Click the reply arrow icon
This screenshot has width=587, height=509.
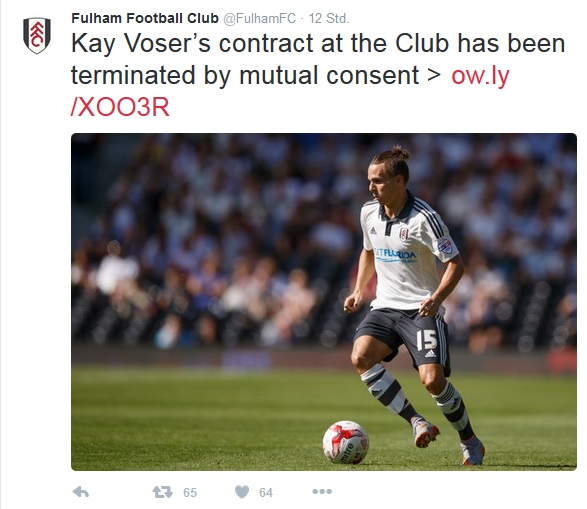coord(81,492)
